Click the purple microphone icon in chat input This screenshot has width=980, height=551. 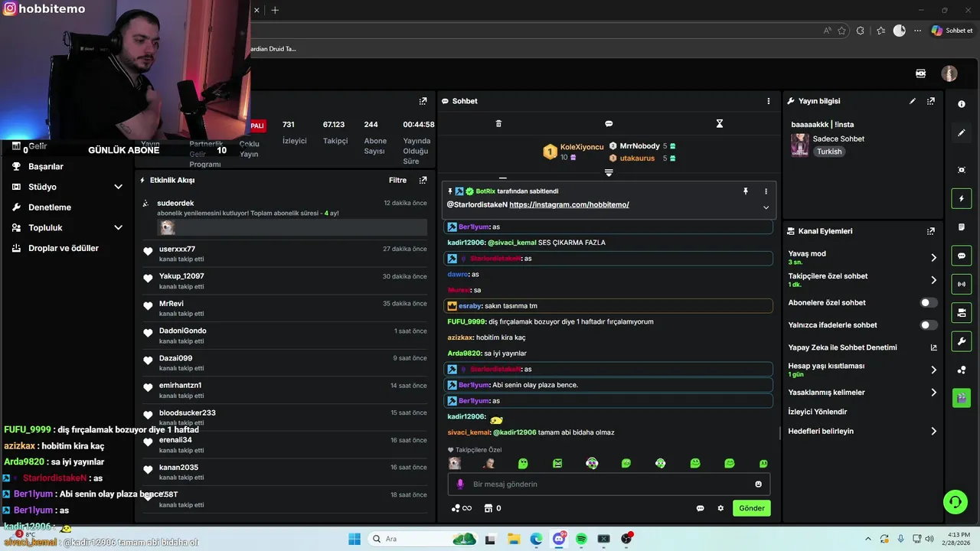click(460, 484)
